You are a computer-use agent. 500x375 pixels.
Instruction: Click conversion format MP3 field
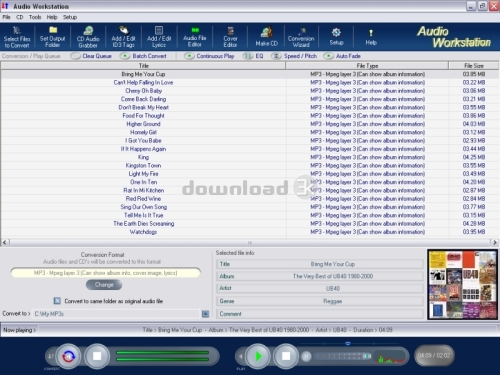click(106, 273)
